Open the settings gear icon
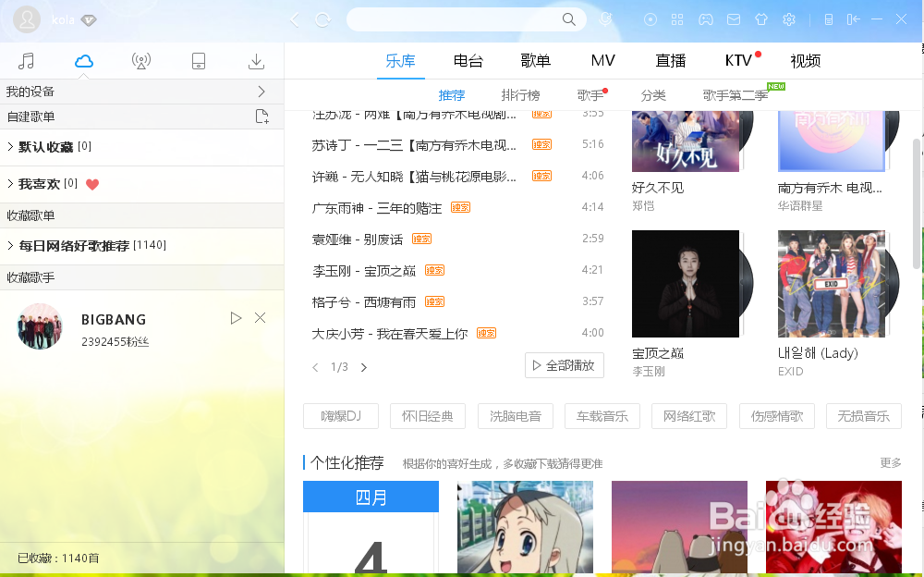The width and height of the screenshot is (924, 577). (x=789, y=19)
